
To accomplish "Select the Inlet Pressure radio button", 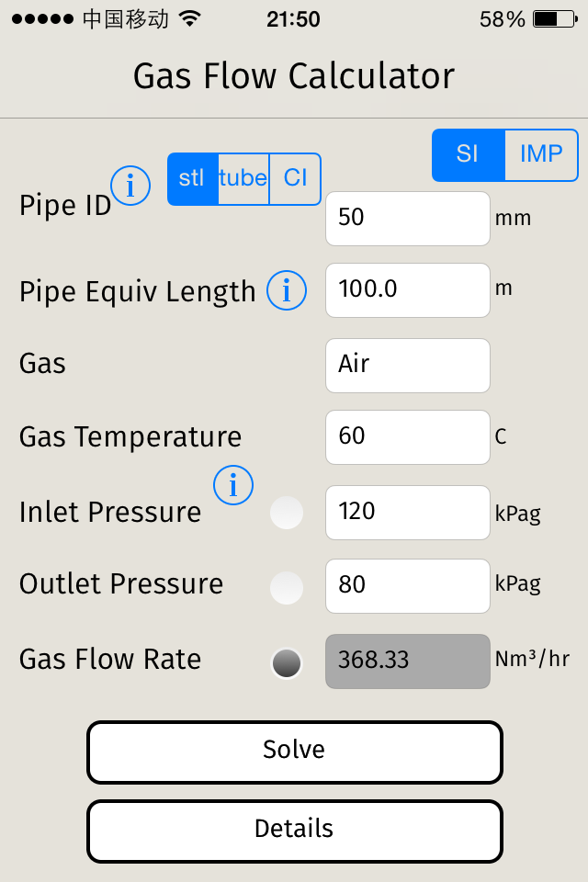I will coord(287,513).
